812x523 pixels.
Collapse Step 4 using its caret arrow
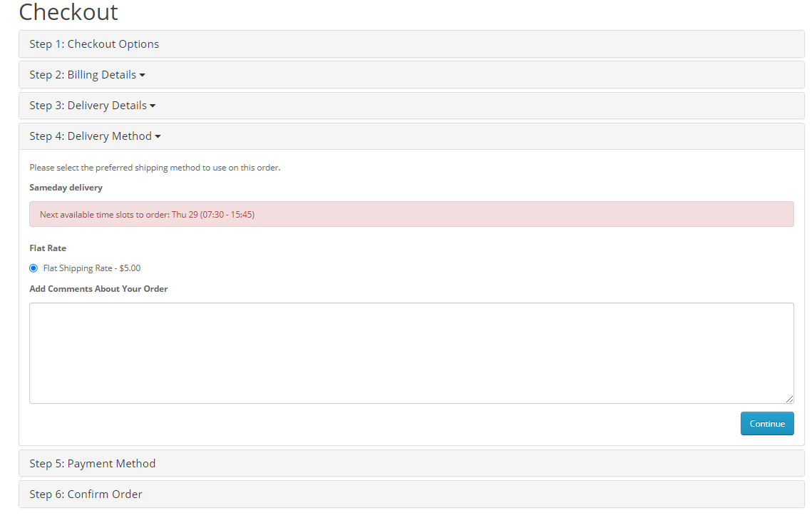click(x=158, y=136)
